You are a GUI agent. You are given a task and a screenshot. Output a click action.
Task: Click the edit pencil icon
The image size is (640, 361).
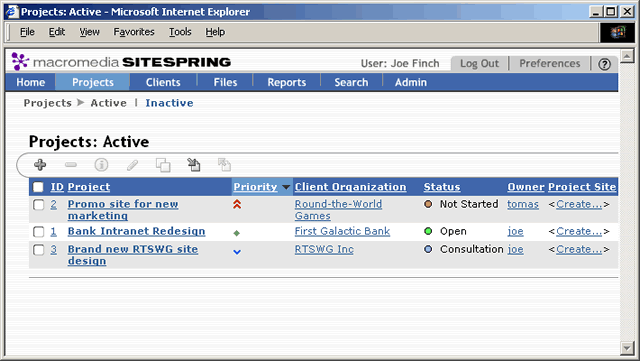132,165
